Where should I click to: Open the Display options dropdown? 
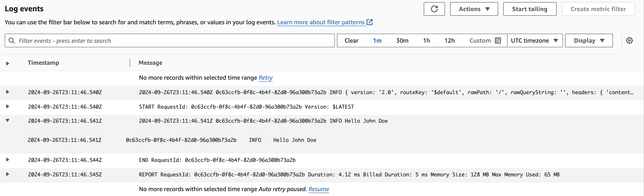tap(589, 40)
